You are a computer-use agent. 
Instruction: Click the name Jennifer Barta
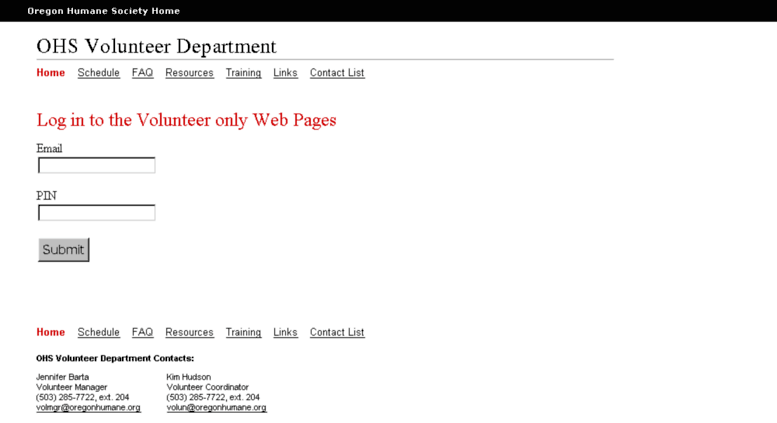point(62,377)
